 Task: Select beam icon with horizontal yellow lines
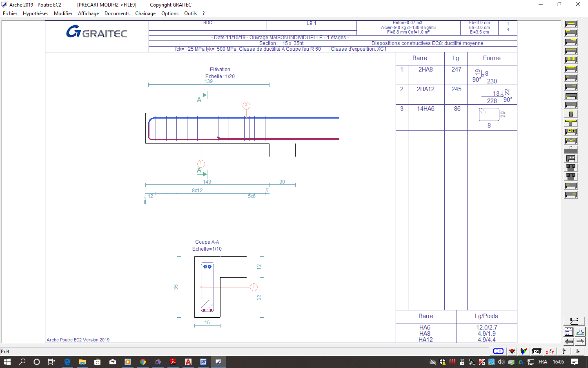[571, 51]
